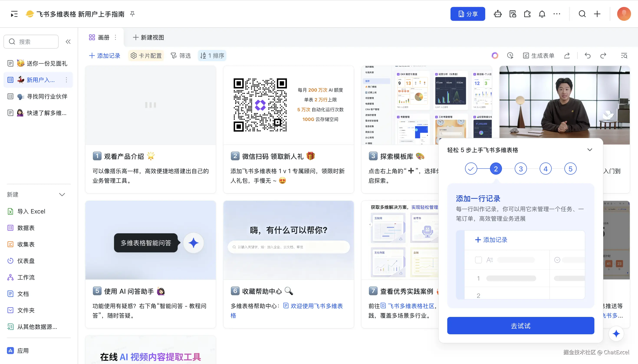The width and height of the screenshot is (638, 364).
Task: Click the floating AI sparkle assistant button
Action: [x=616, y=333]
